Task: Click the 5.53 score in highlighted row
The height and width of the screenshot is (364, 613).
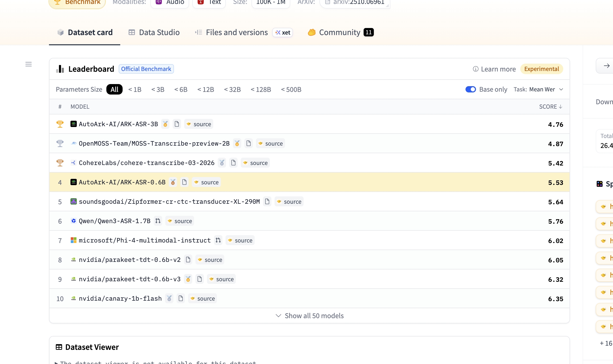Action: (556, 183)
